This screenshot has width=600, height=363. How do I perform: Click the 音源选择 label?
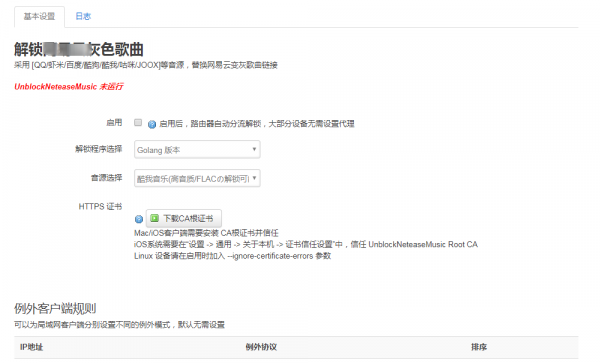pos(106,178)
